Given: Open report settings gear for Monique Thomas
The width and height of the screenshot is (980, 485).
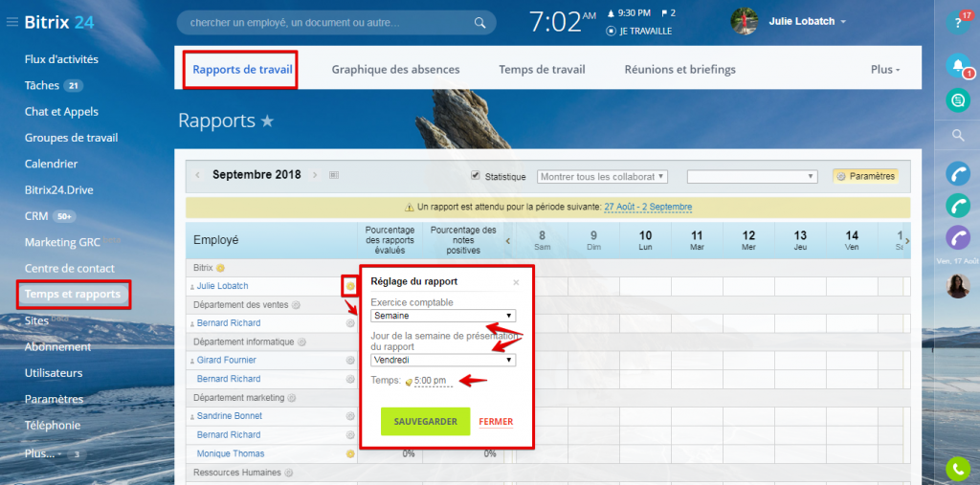Looking at the screenshot, I should click(x=350, y=453).
